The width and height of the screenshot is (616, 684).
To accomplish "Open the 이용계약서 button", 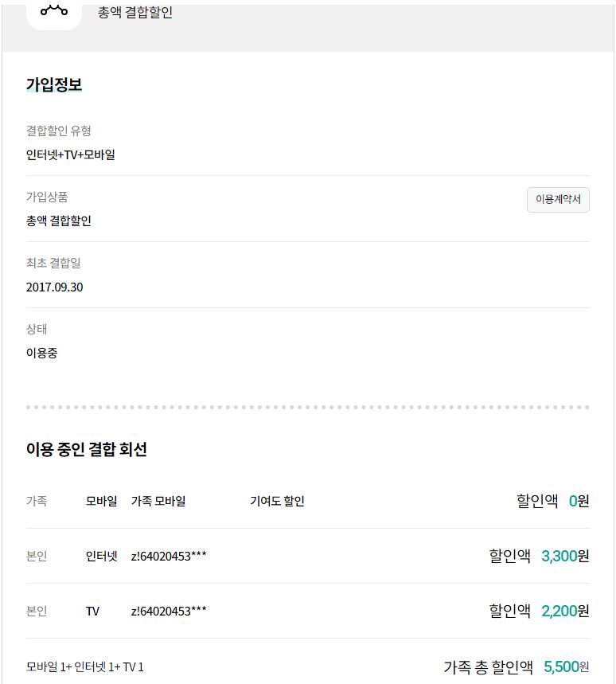I will 558,199.
